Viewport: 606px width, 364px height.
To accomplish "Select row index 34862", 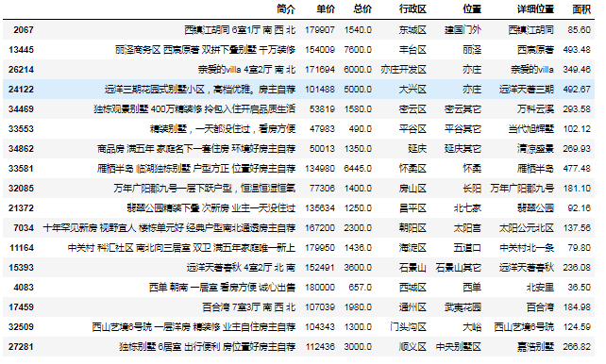I will 21,149.
